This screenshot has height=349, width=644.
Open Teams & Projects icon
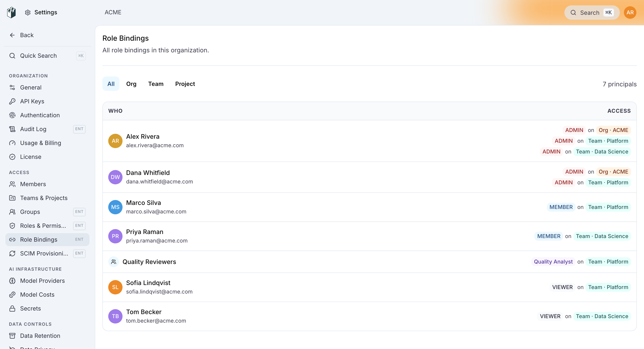tap(12, 198)
